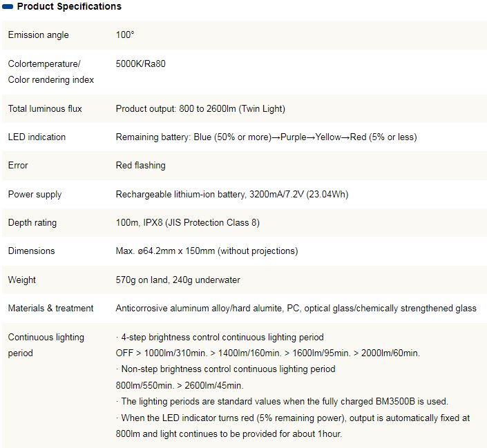Select the 570g on land weight text
Image resolution: width=487 pixels, height=448 pixels.
pos(178,280)
